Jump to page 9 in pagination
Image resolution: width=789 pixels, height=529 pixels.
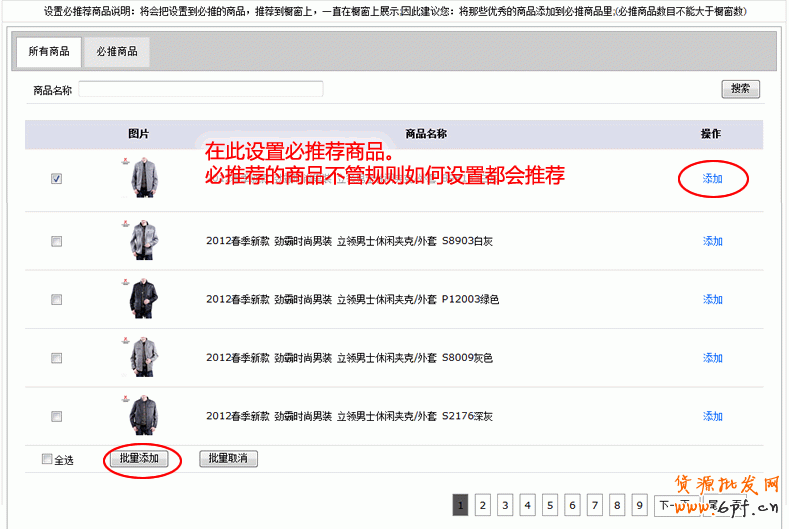[639, 506]
